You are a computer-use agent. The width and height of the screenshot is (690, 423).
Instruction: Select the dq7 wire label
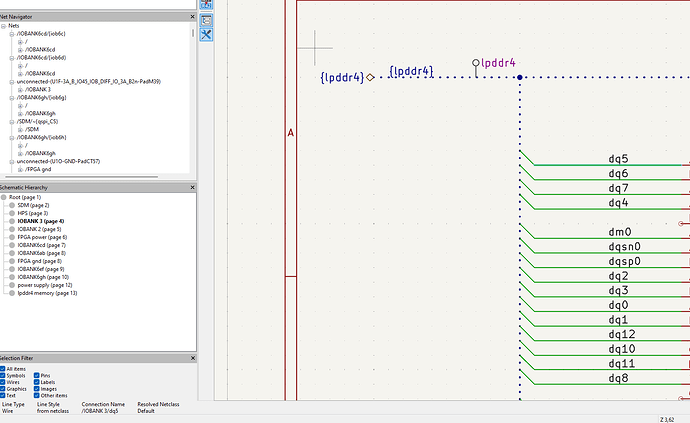pyautogui.click(x=618, y=188)
